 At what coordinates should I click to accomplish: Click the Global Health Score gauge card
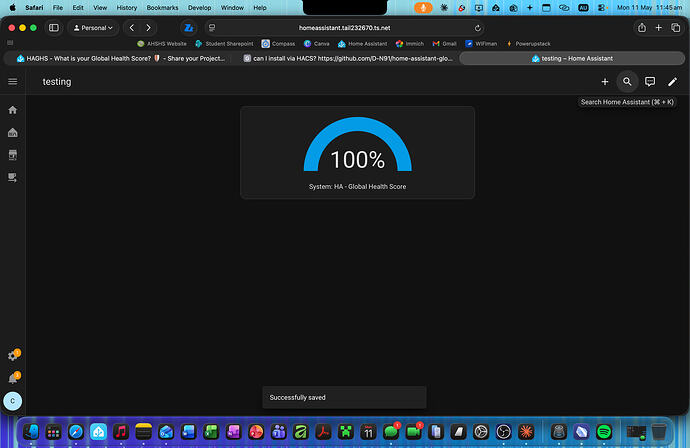[x=357, y=152]
